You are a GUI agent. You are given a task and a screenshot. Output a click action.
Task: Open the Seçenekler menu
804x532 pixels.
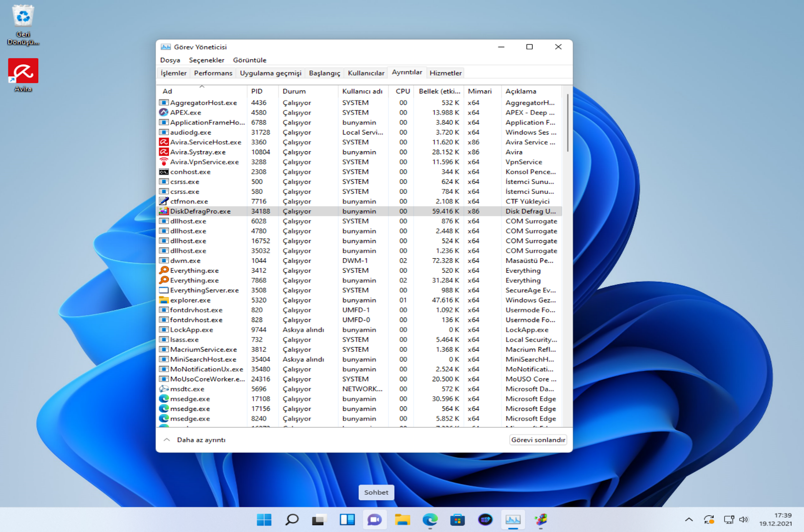click(207, 60)
